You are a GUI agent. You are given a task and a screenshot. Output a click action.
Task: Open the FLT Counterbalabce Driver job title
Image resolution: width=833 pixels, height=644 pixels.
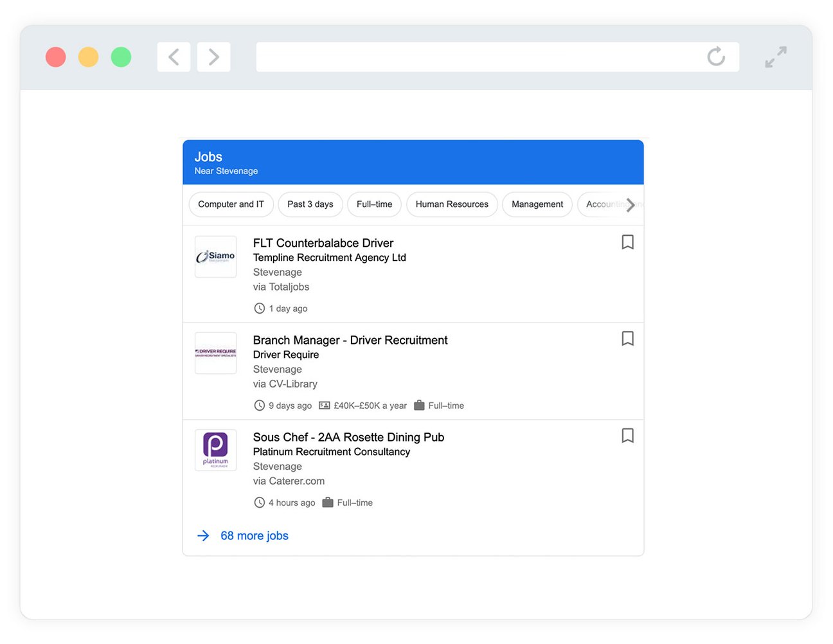pyautogui.click(x=323, y=243)
